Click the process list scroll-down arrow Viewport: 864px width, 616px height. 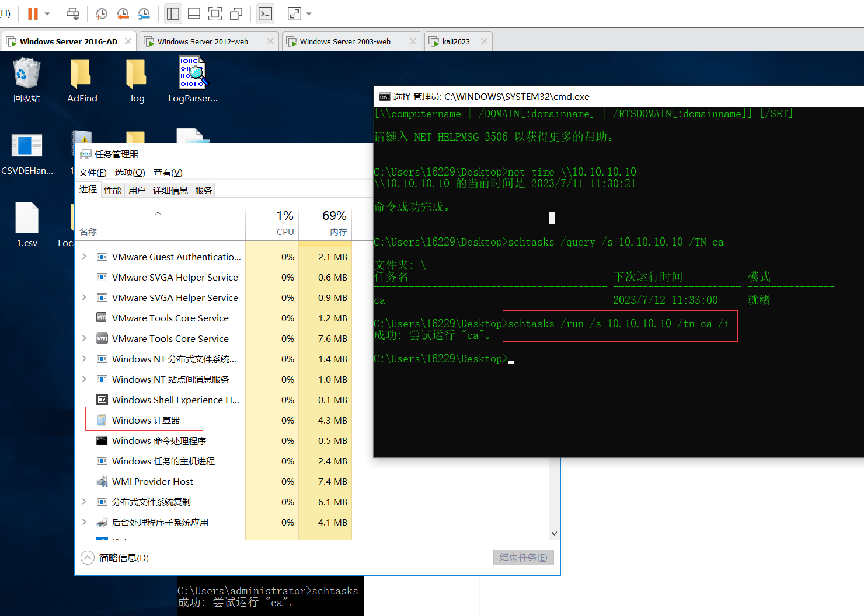click(x=554, y=533)
